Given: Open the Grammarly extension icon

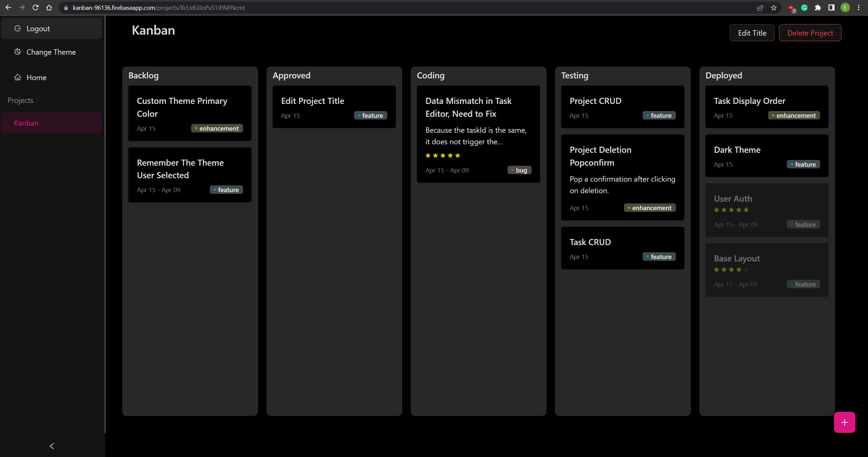Looking at the screenshot, I should [804, 7].
